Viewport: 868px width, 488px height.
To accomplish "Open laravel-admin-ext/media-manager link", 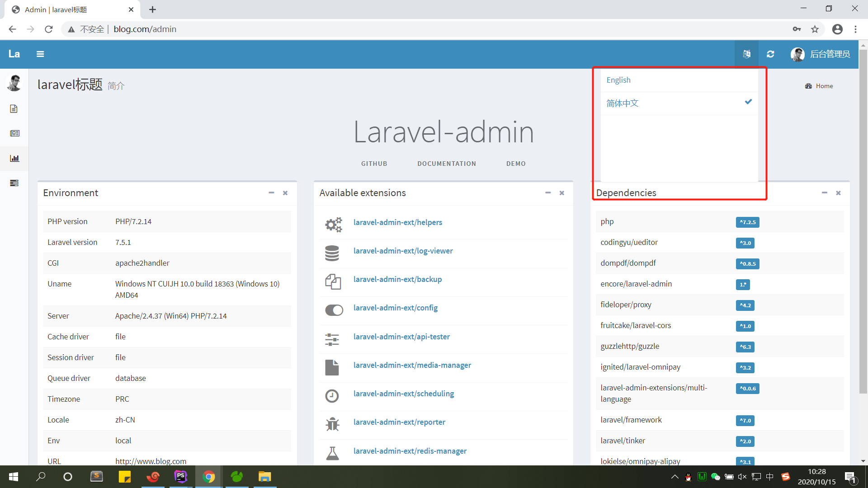I will (412, 365).
